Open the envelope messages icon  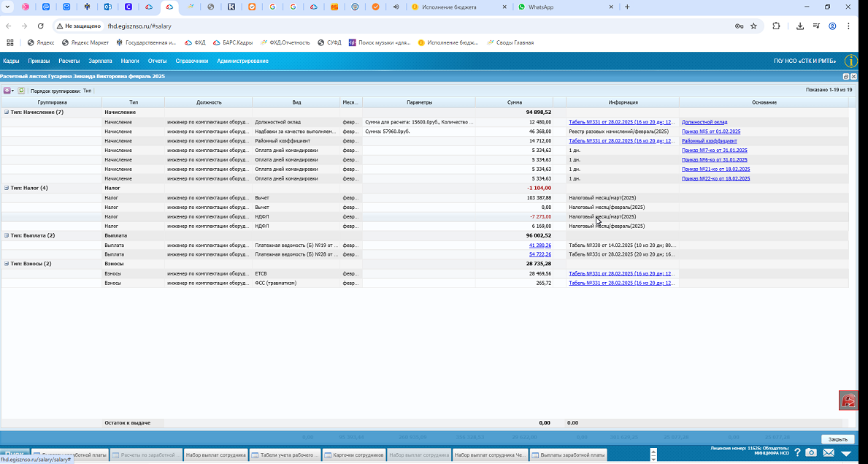(x=828, y=453)
